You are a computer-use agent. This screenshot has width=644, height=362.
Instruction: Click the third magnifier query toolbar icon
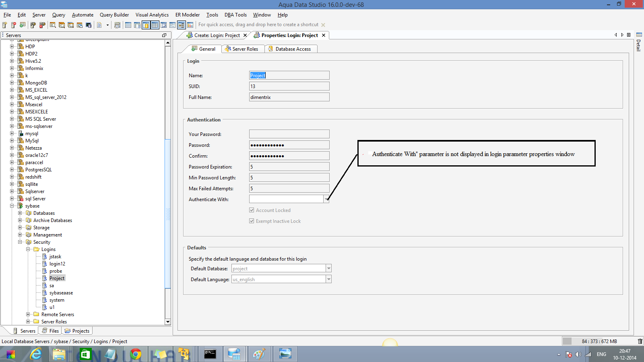click(70, 25)
